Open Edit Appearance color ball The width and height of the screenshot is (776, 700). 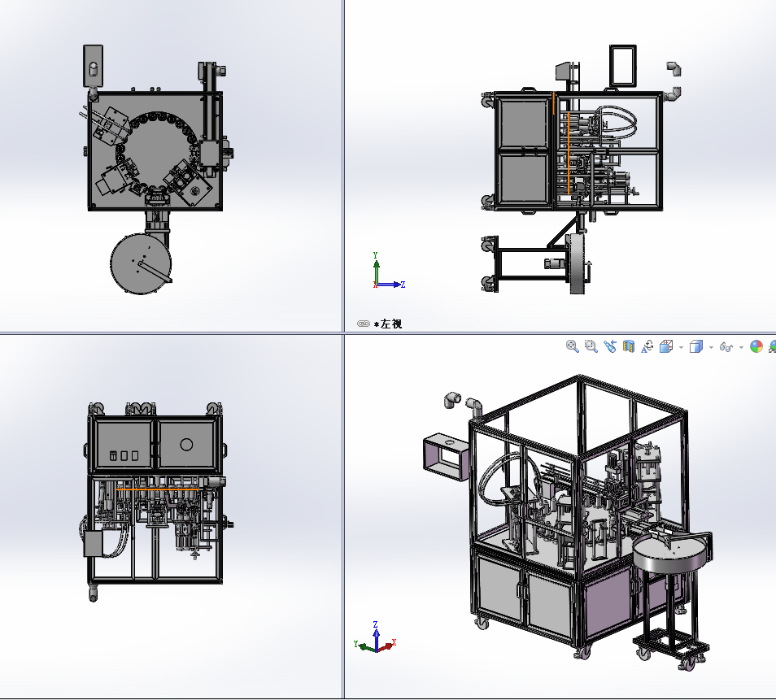coord(756,346)
